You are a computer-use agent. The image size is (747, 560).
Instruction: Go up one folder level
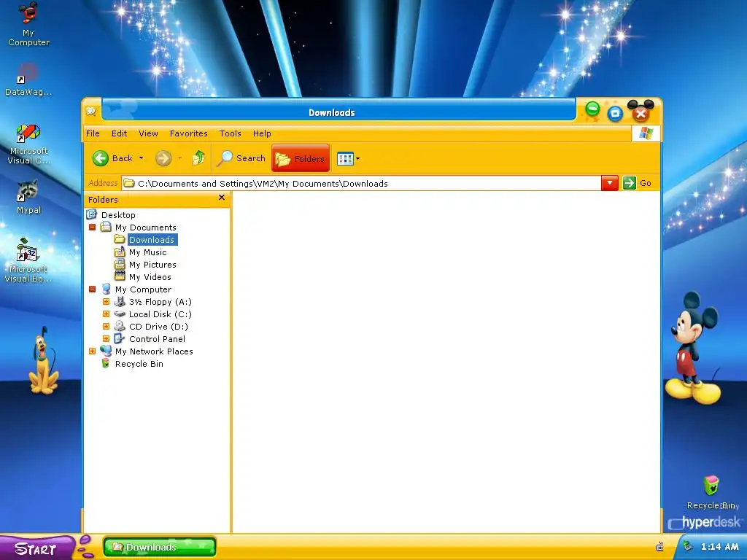click(198, 158)
